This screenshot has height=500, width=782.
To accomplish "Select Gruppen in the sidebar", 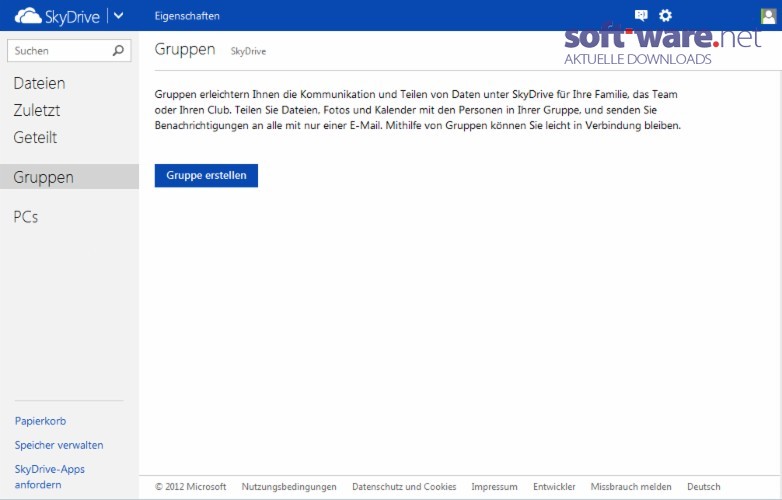I will [69, 177].
